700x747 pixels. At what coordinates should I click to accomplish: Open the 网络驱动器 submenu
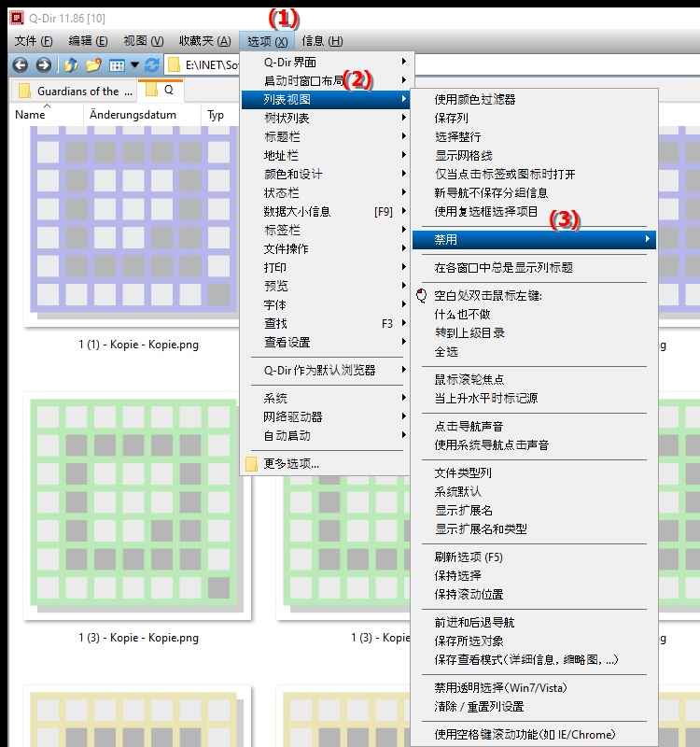coord(326,416)
